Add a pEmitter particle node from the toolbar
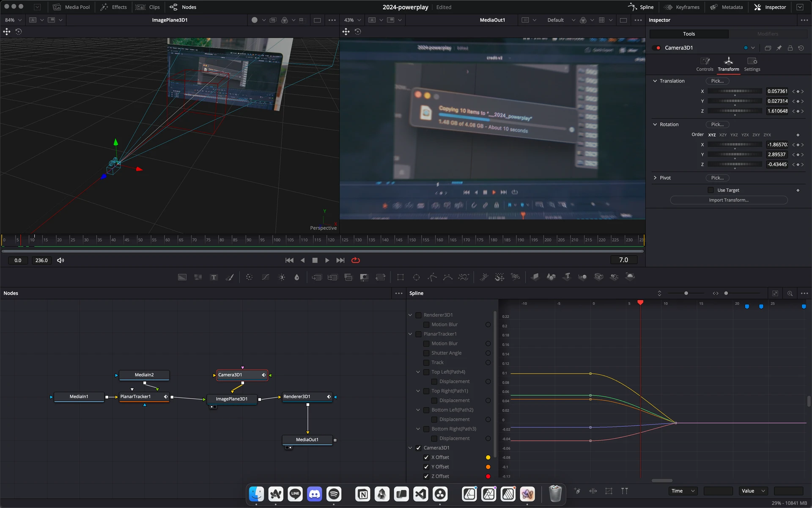The image size is (812, 508). click(484, 277)
